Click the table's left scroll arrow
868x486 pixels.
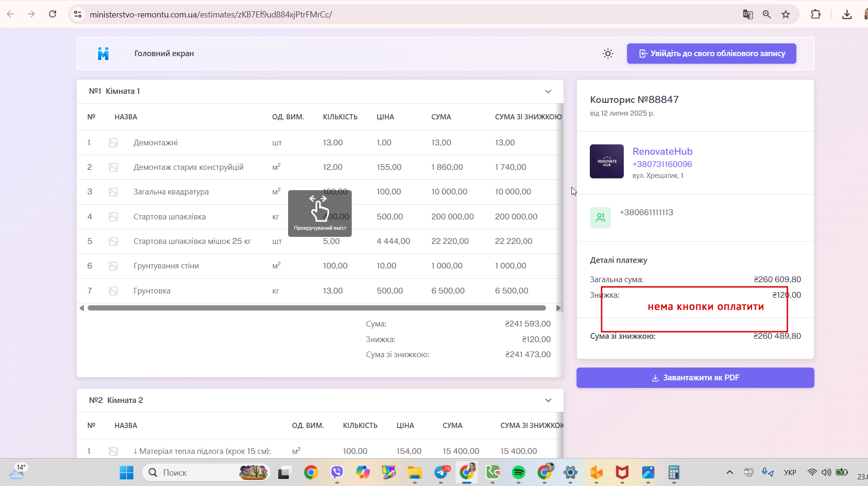(82, 308)
